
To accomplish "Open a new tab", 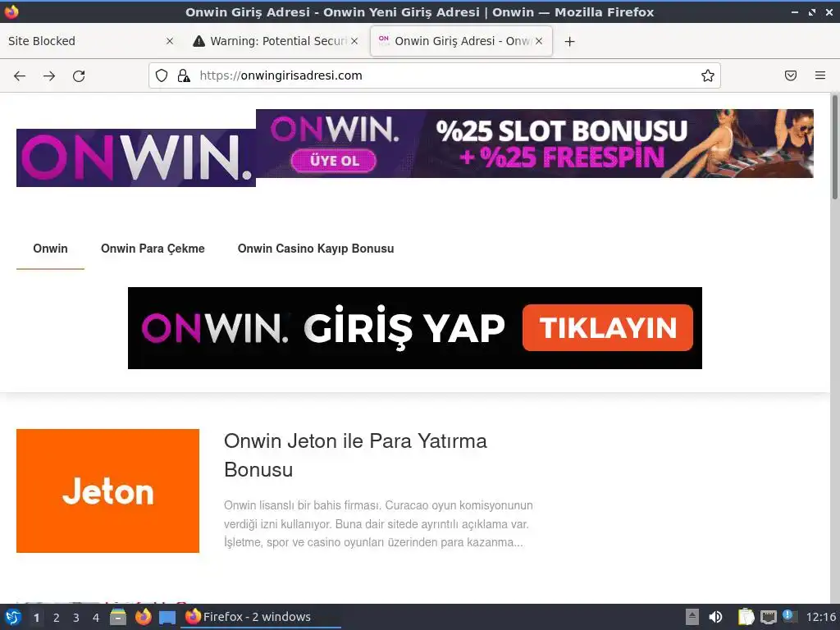I will [x=570, y=41].
